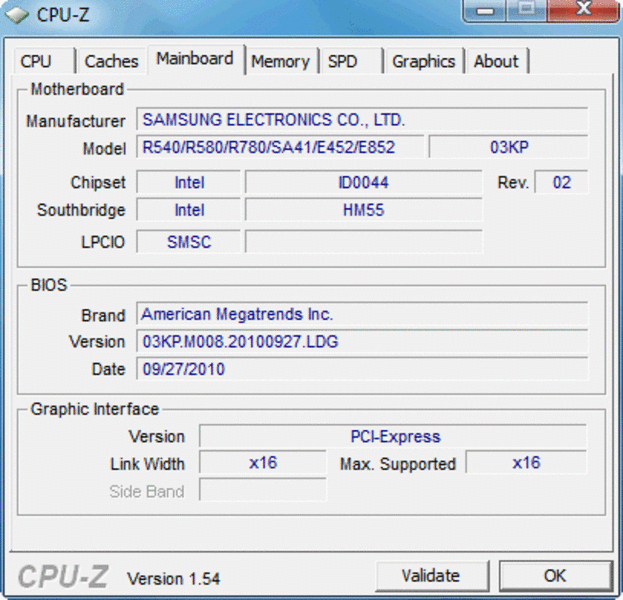The height and width of the screenshot is (600, 623).
Task: Click the Link Width x16 value
Action: pos(263,463)
